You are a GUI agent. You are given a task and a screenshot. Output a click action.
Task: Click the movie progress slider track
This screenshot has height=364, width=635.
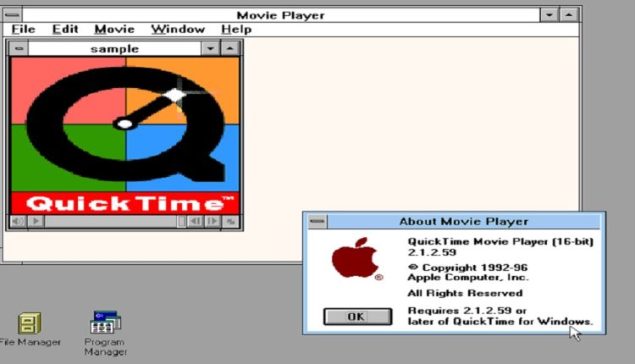(x=112, y=222)
